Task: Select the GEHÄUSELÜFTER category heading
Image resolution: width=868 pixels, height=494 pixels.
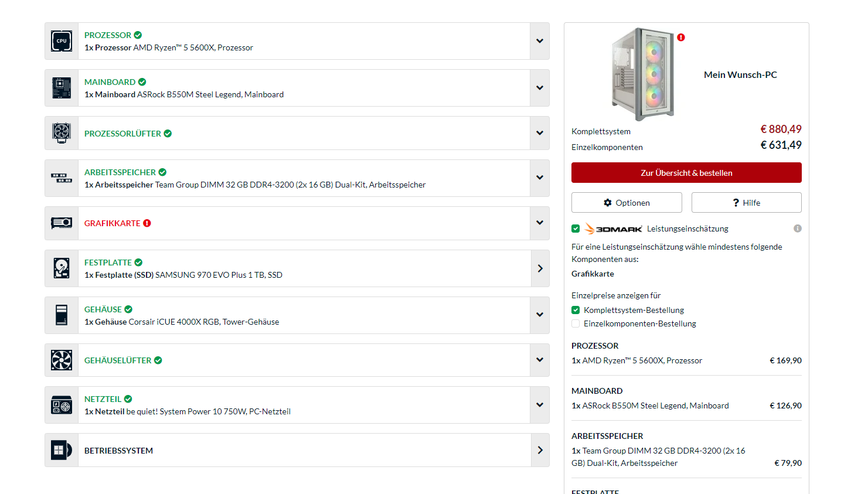Action: 118,360
